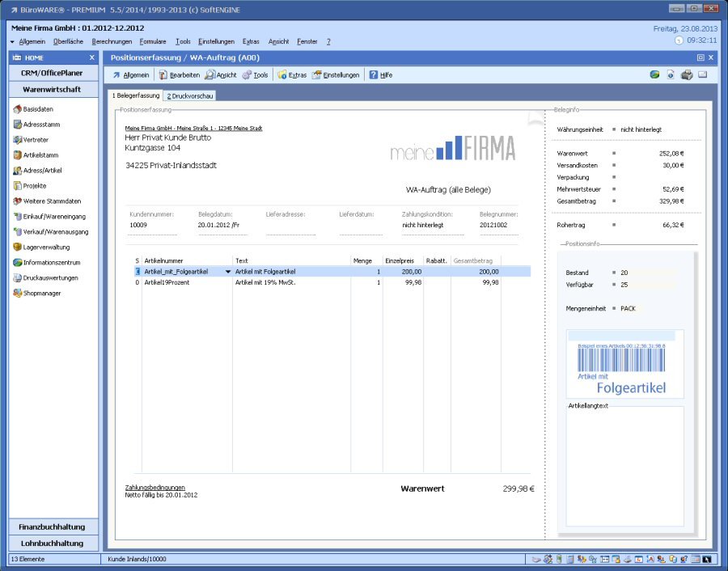Open Verkauf/Warenausgang in sidebar
This screenshot has width=728, height=571.
(51, 231)
